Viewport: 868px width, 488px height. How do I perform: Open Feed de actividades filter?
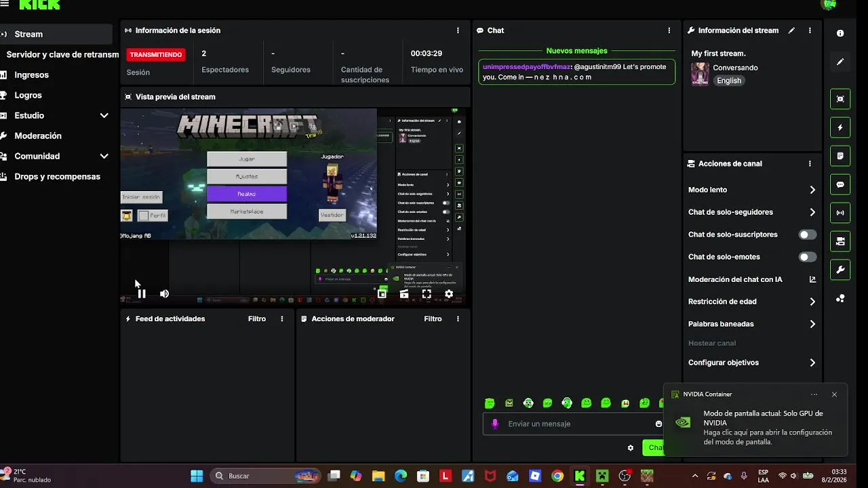(x=257, y=319)
